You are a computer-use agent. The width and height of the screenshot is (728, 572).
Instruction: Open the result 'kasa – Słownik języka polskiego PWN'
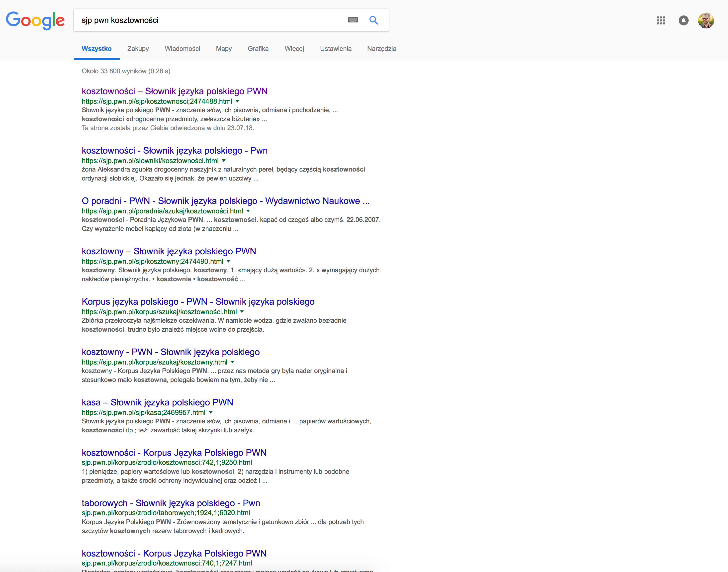click(157, 402)
